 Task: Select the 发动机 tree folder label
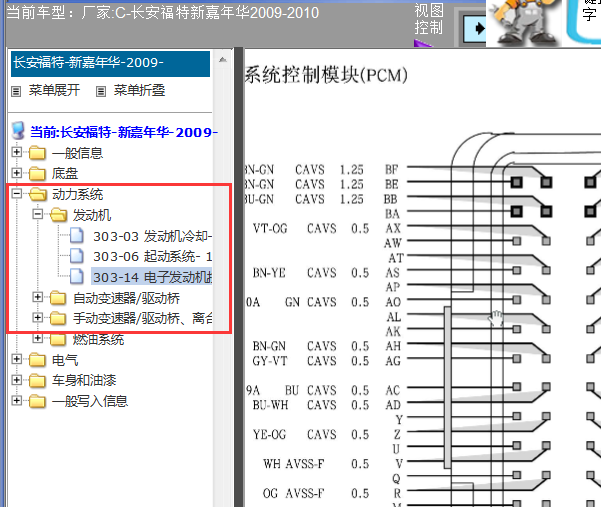coord(92,215)
